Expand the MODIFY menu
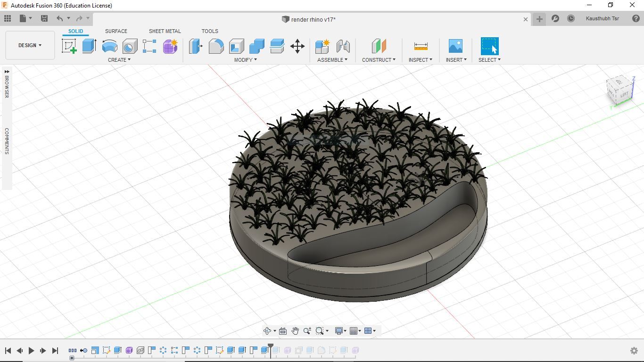This screenshot has height=362, width=644. tap(246, 60)
